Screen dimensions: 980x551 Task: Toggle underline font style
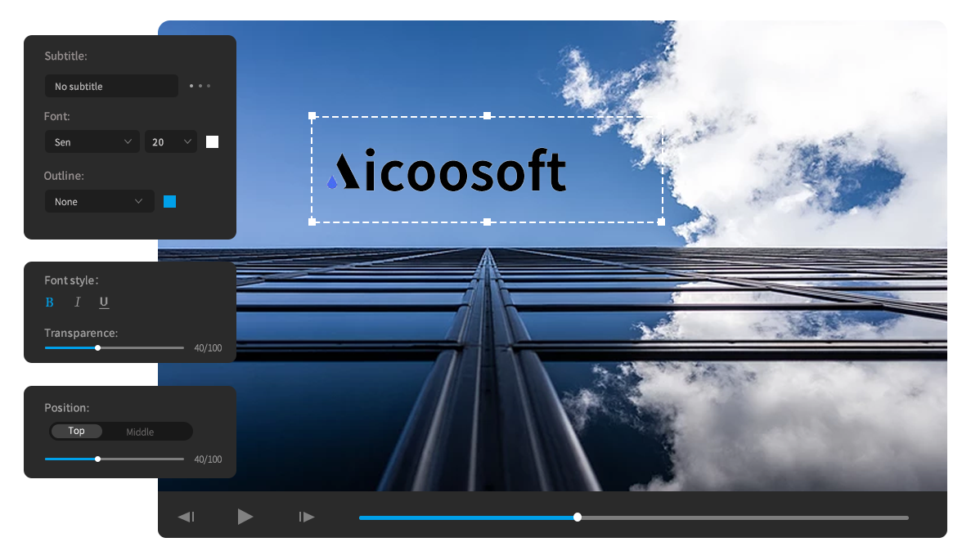click(x=104, y=302)
